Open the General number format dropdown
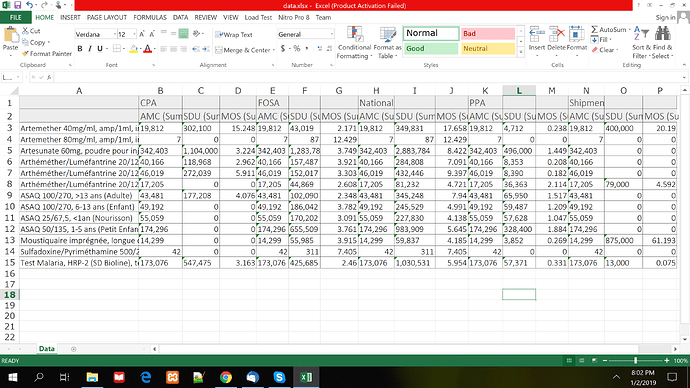The width and height of the screenshot is (690, 388). click(331, 34)
